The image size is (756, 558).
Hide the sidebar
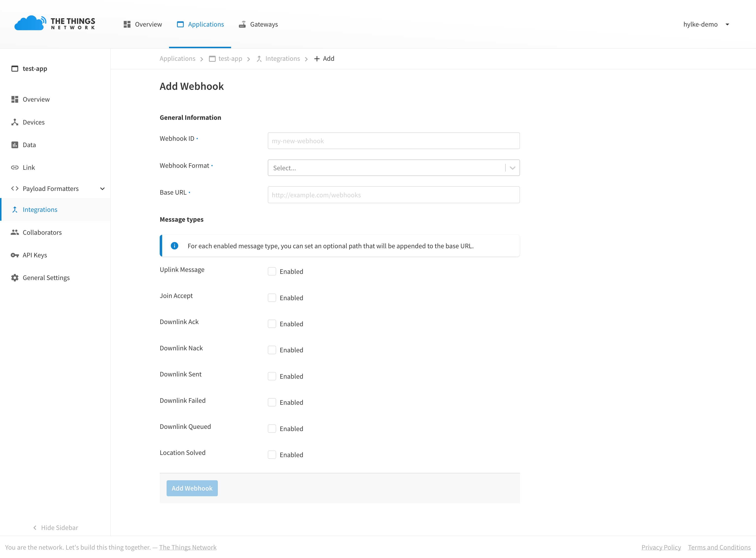(x=55, y=527)
